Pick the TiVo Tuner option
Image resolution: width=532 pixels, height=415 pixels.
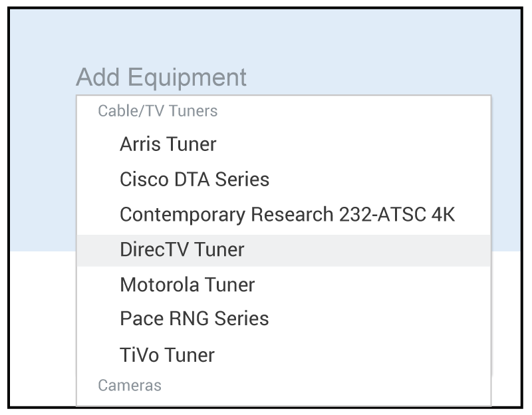pyautogui.click(x=167, y=354)
